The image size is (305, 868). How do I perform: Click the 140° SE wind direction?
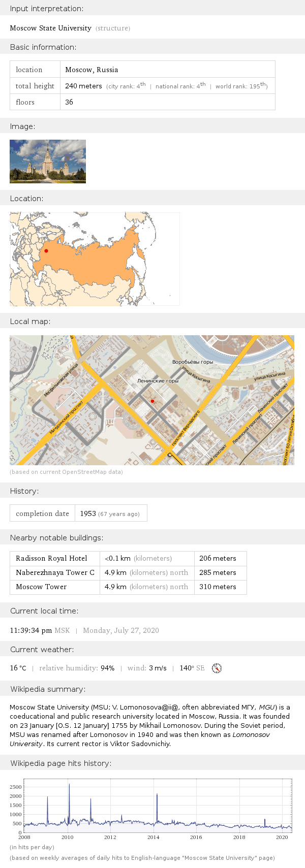coord(192,668)
